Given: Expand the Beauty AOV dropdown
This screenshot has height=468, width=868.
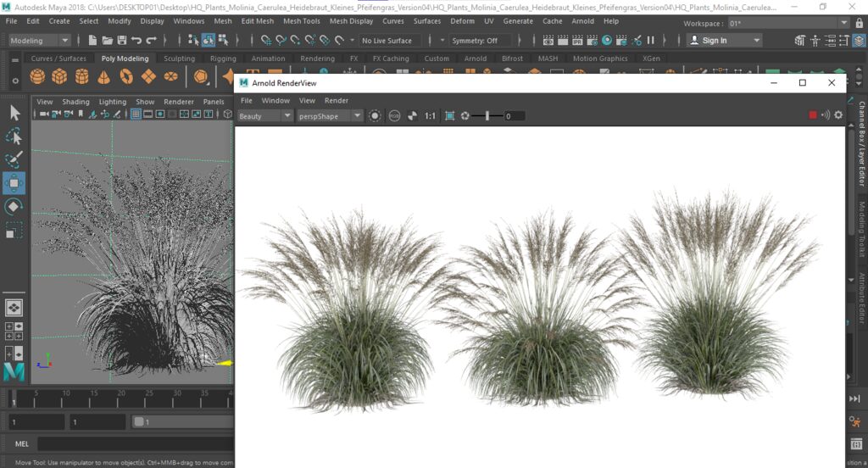Looking at the screenshot, I should (264, 116).
